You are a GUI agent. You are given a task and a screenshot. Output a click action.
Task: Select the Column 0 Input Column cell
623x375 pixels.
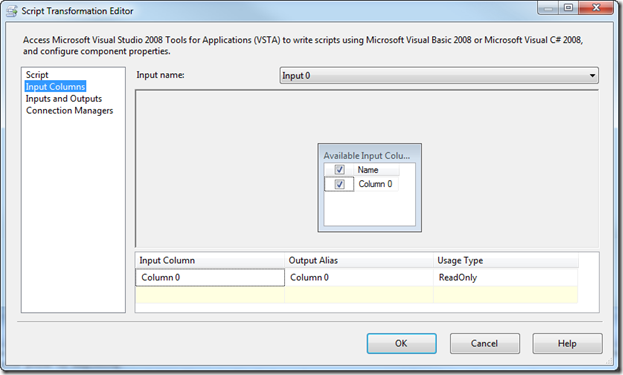[210, 277]
